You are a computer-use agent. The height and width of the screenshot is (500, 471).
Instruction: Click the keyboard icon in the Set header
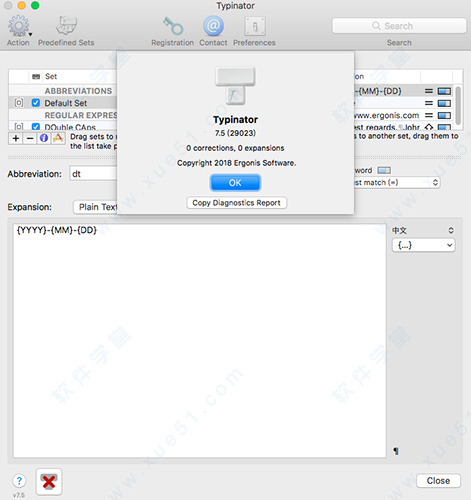click(x=36, y=77)
